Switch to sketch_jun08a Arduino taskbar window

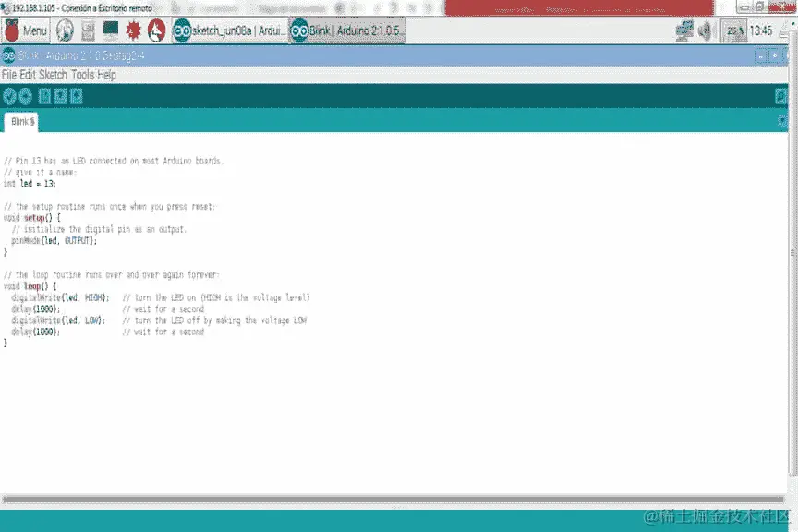click(230, 31)
